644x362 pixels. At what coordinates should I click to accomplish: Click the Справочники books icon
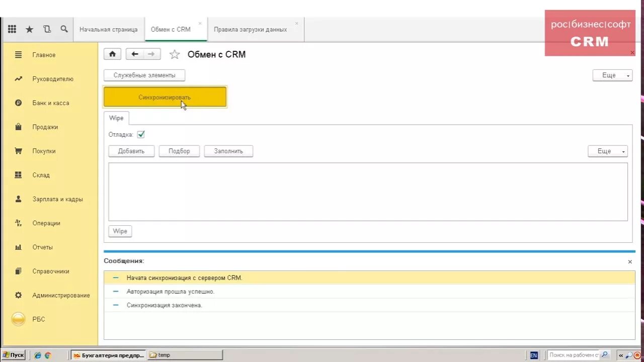point(19,271)
